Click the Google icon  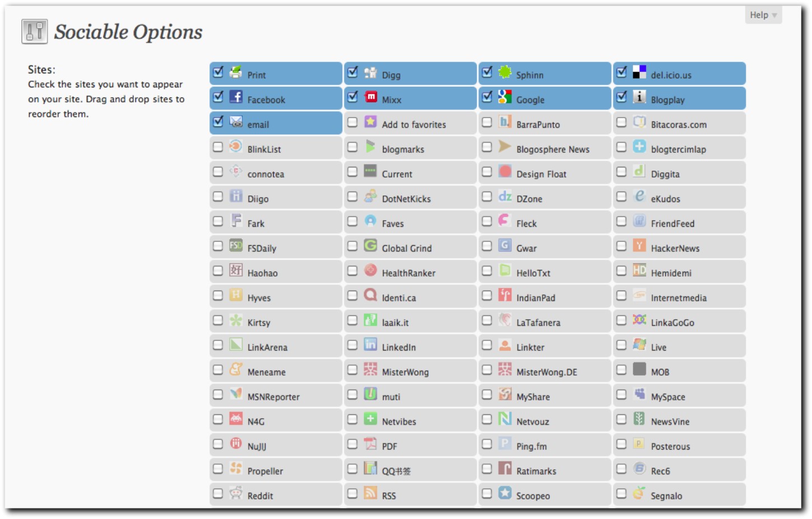pyautogui.click(x=505, y=97)
